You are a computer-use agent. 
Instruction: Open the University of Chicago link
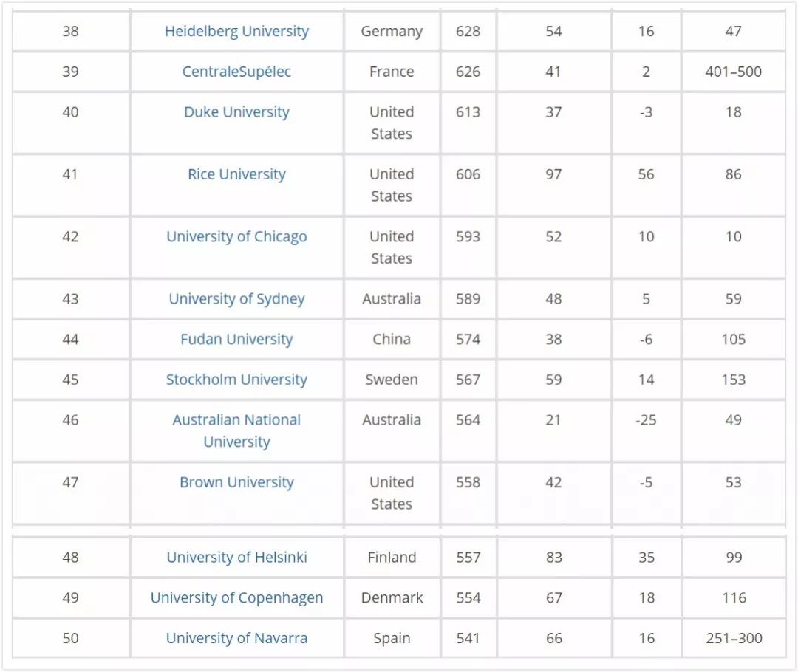236,237
